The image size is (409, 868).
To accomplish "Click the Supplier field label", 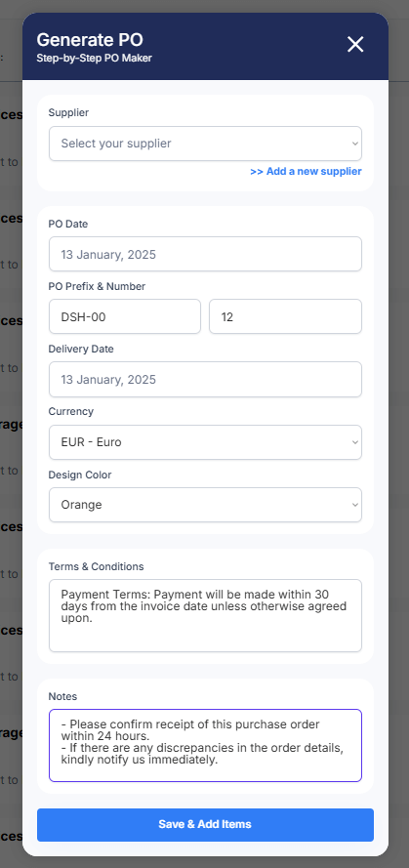I will click(68, 113).
